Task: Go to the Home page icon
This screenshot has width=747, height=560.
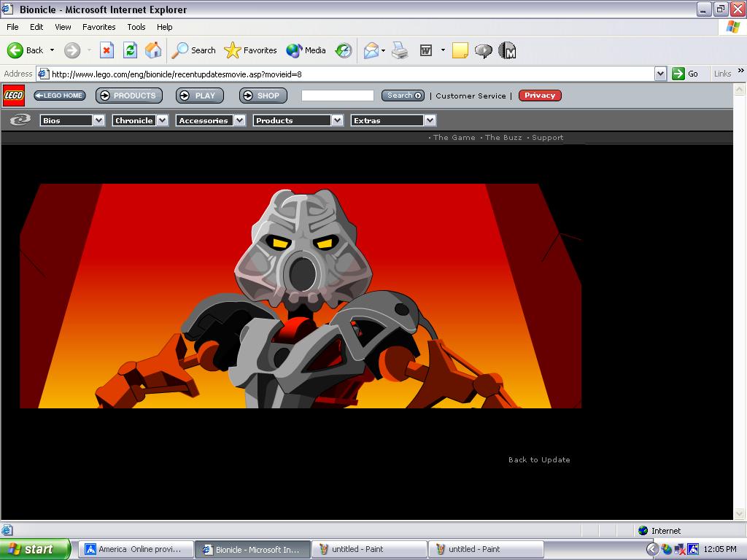Action: pos(153,50)
